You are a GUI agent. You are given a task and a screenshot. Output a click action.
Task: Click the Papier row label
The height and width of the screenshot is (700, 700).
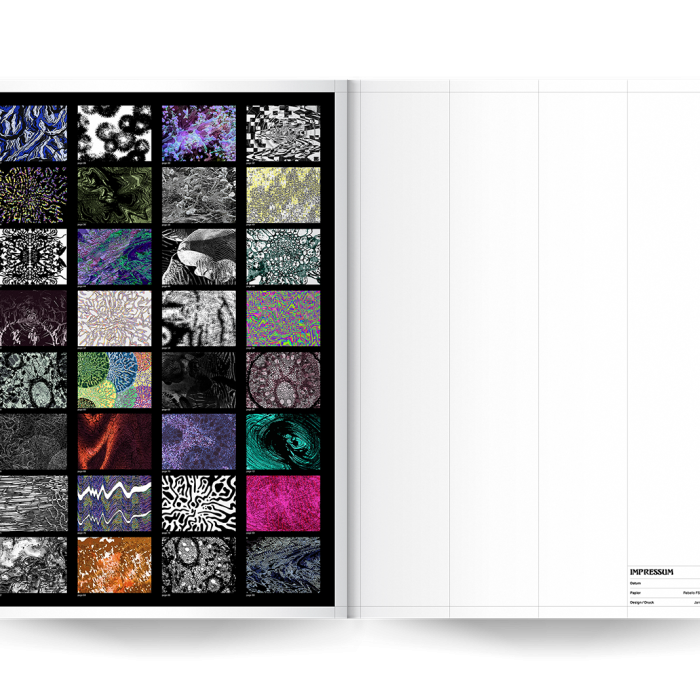pos(636,592)
